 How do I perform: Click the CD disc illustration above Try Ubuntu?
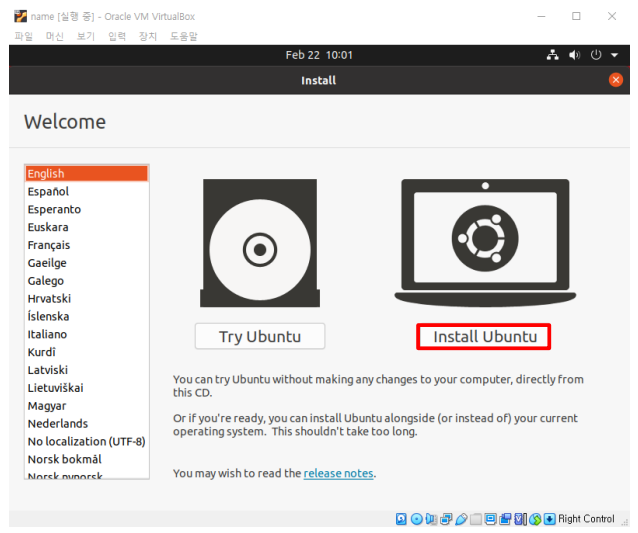click(x=260, y=243)
